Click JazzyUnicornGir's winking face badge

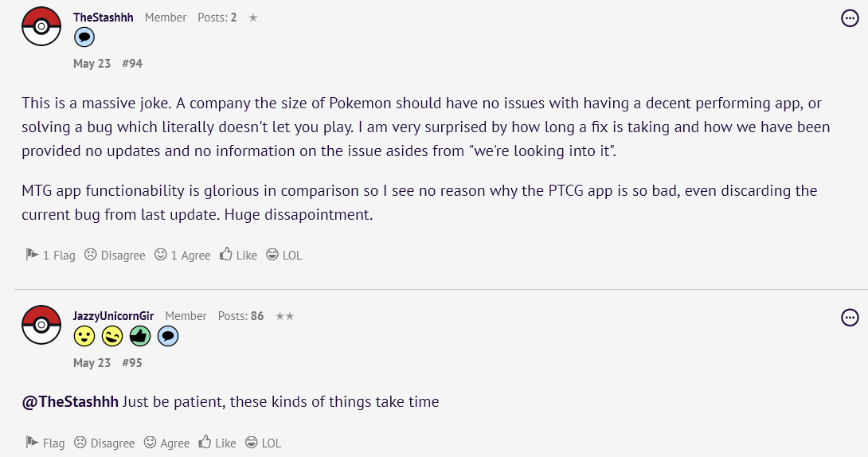(x=112, y=336)
